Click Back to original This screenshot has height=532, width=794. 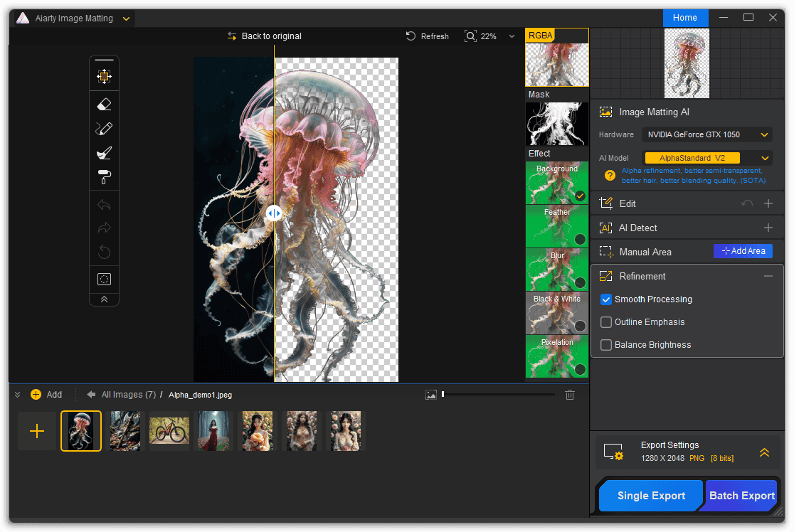click(265, 36)
